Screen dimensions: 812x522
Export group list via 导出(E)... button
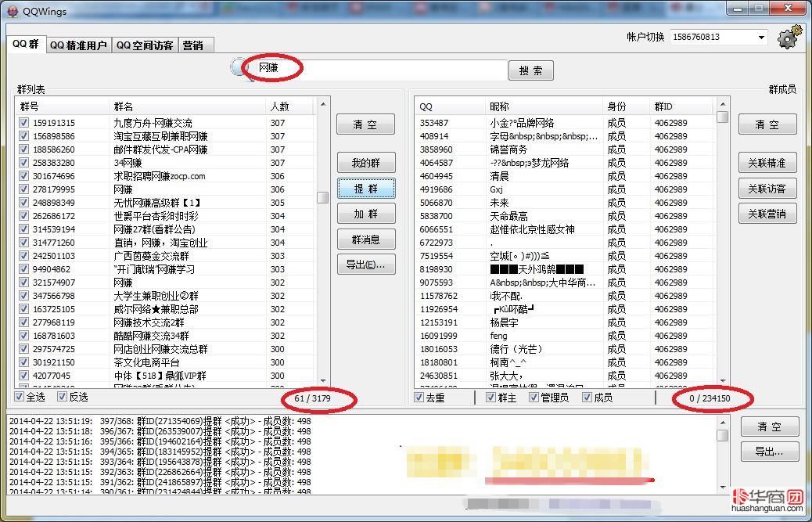click(365, 265)
